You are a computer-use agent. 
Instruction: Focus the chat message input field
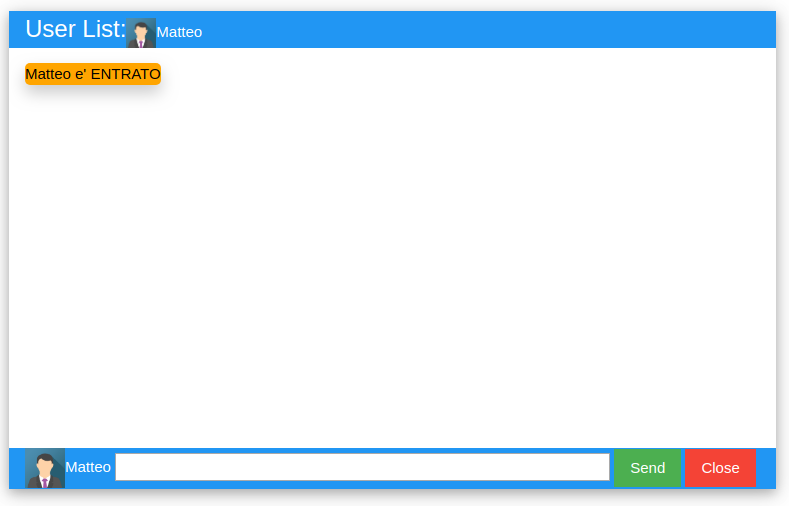362,467
